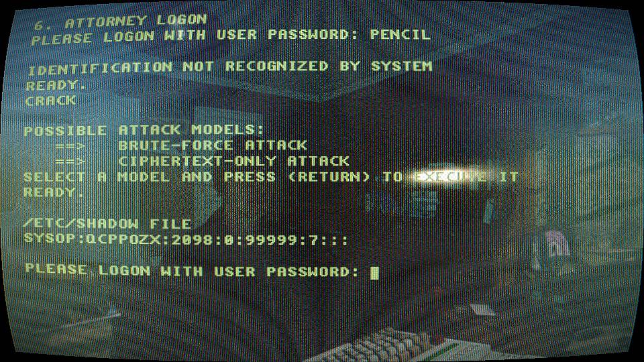
Task: Click the keyboard reflection at screen bottom
Action: [386, 345]
